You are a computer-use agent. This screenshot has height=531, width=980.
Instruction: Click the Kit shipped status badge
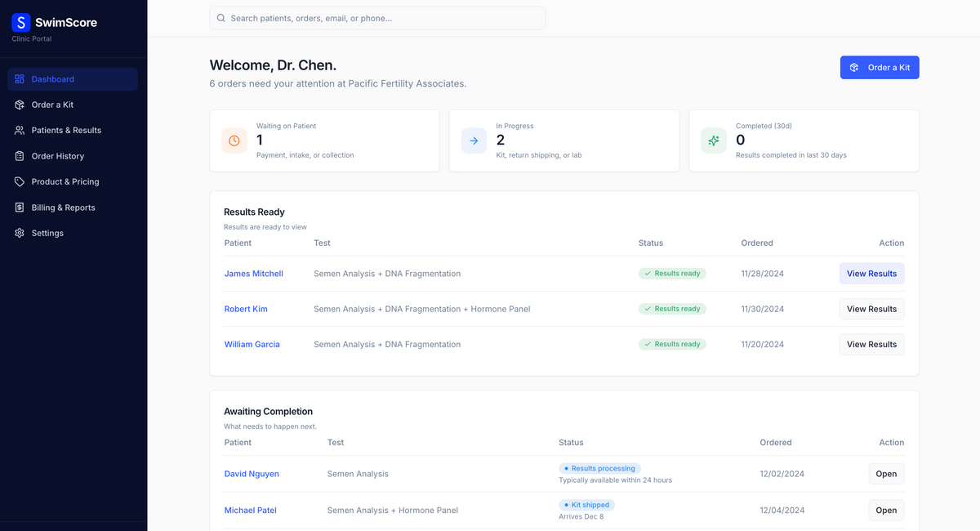(586, 505)
